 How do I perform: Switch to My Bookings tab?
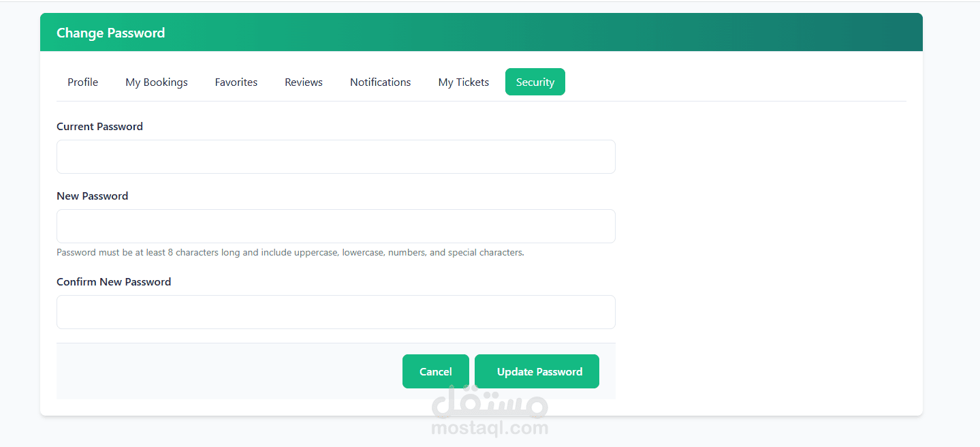point(157,82)
